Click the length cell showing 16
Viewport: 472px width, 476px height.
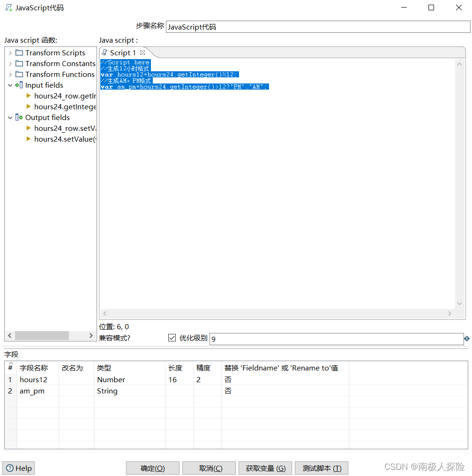pyautogui.click(x=180, y=380)
